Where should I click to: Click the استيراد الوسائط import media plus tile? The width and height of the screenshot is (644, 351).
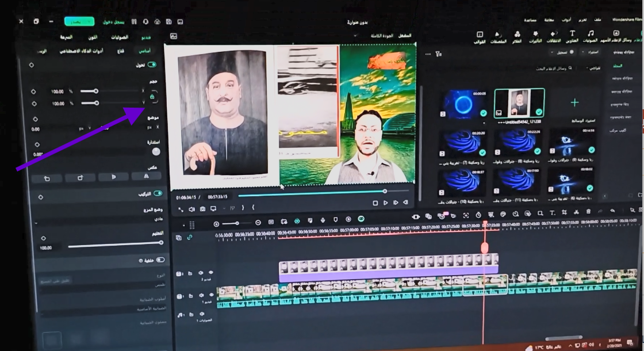(x=574, y=102)
